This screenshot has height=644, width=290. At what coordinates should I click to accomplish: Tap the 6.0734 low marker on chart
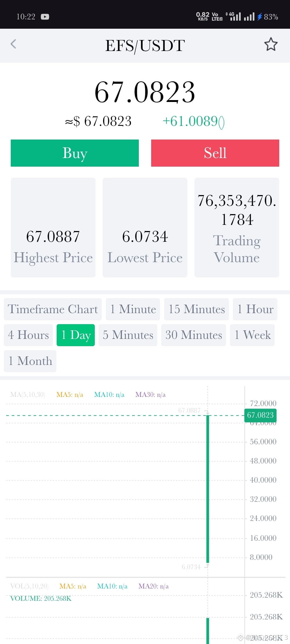click(191, 567)
